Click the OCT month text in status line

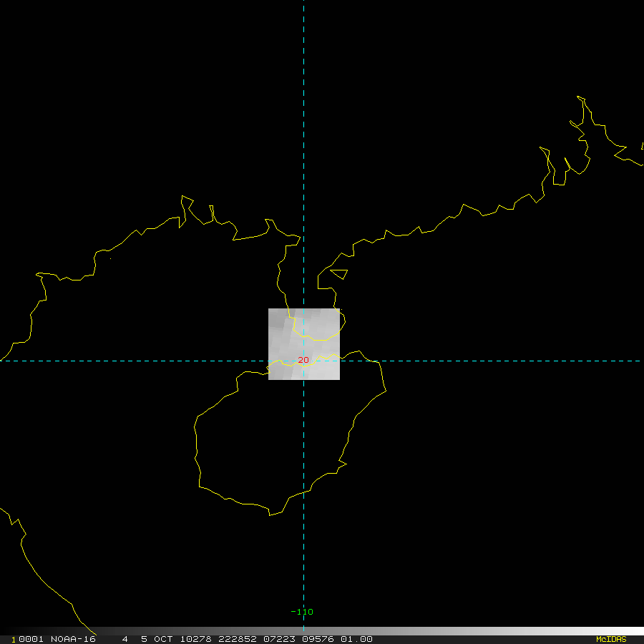click(x=162, y=639)
